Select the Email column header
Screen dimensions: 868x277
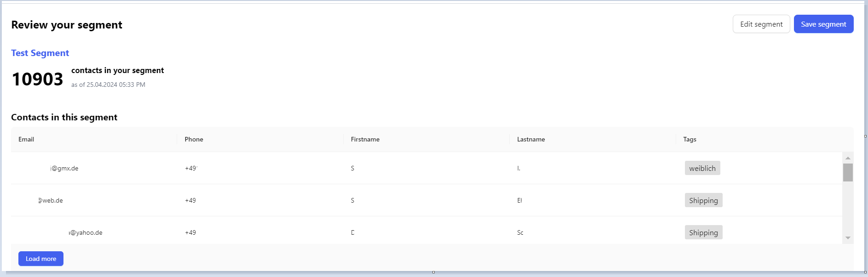[x=26, y=139]
